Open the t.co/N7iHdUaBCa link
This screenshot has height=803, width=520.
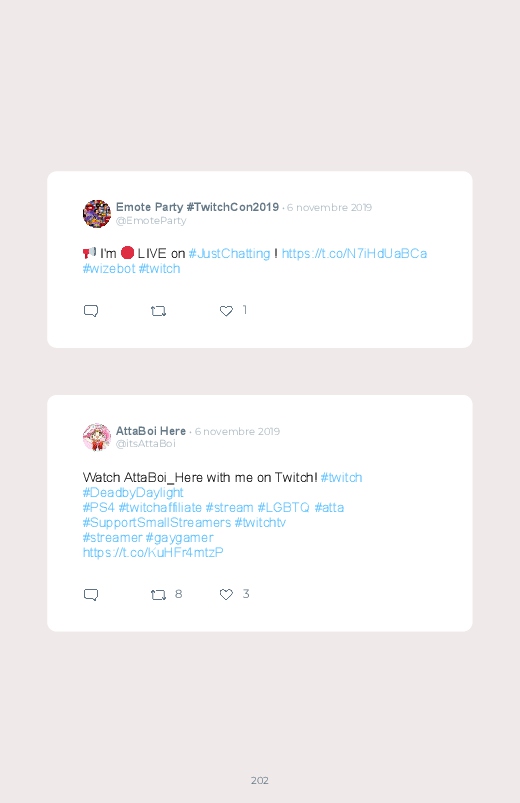[354, 253]
